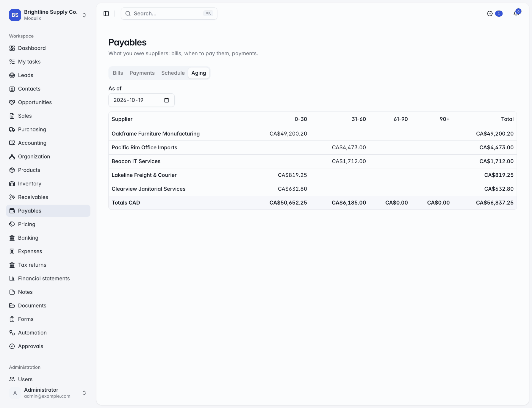Click the Purchasing truck icon
Screen dimensions: 532x408
tap(12, 129)
